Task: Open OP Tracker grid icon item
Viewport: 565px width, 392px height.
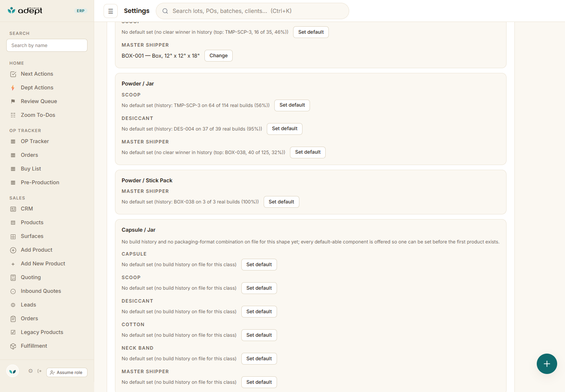Action: click(47, 141)
